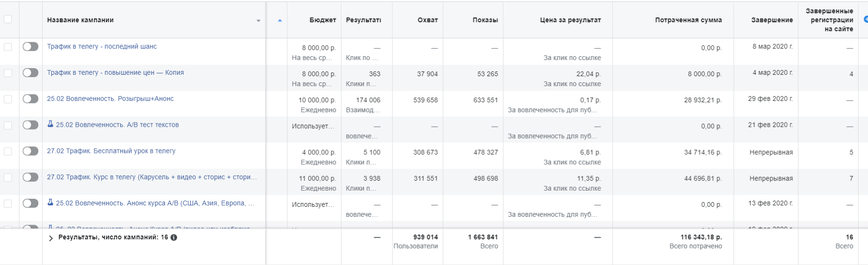Sort by the 'Бюджет' column header
Viewport: 868px width, 265px height.
pyautogui.click(x=322, y=20)
